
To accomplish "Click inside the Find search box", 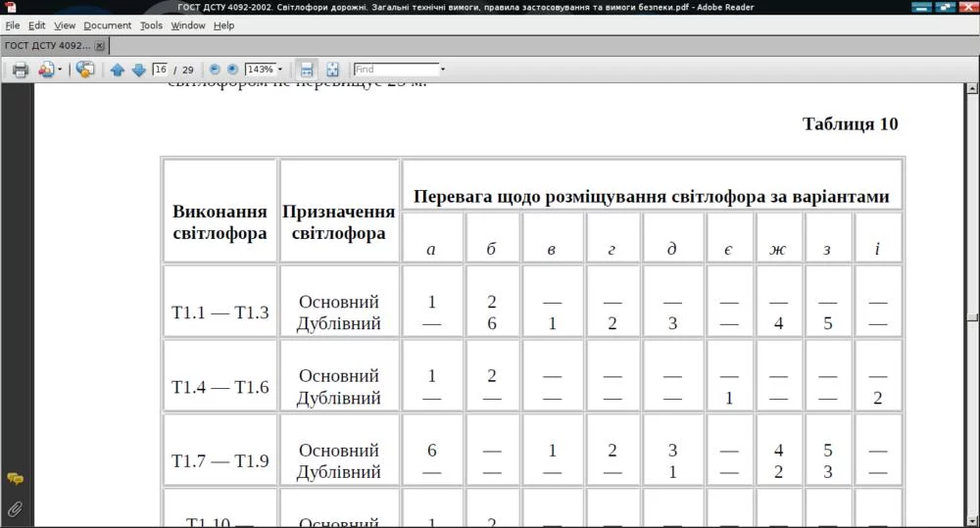I will [x=395, y=70].
